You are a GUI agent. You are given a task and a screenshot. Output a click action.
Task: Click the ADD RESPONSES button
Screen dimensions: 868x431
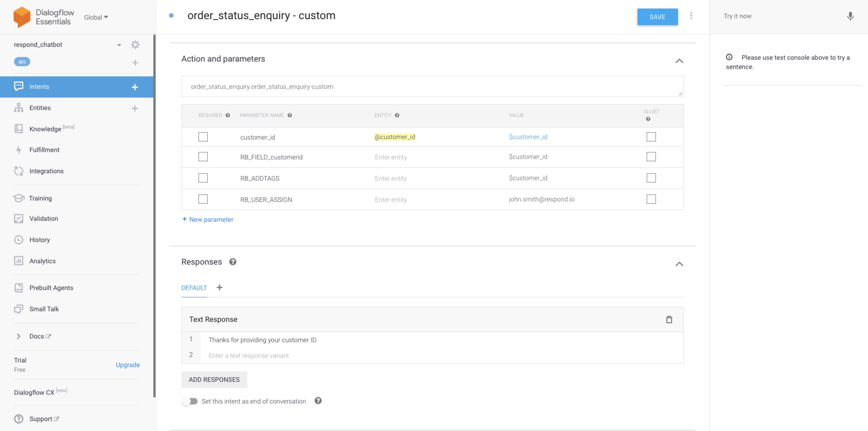point(214,379)
